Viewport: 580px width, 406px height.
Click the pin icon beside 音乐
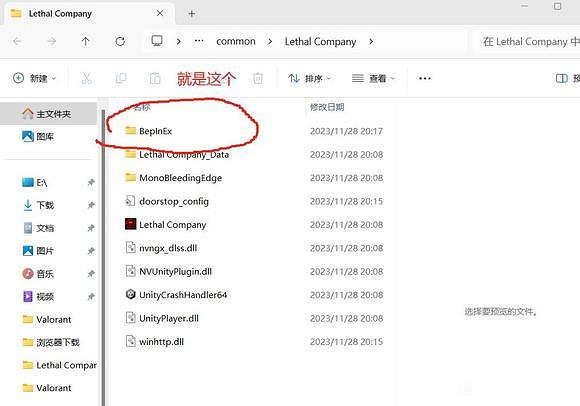(x=91, y=274)
